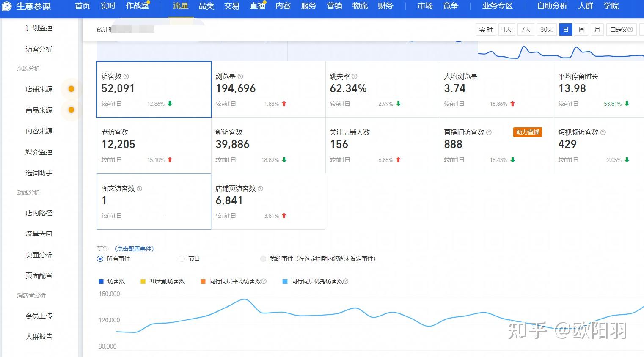Select 日 granularity button
The height and width of the screenshot is (357, 644).
coord(566,30)
